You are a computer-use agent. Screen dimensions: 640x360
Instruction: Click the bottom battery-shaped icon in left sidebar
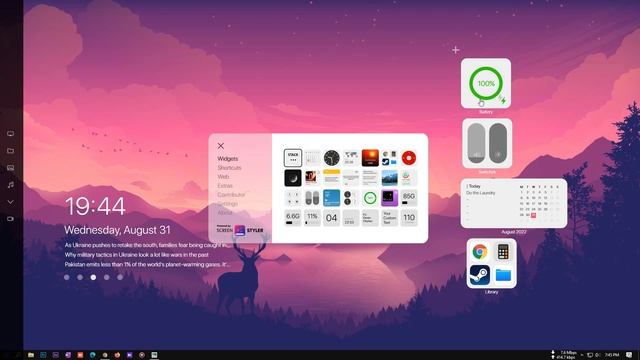pos(11,219)
